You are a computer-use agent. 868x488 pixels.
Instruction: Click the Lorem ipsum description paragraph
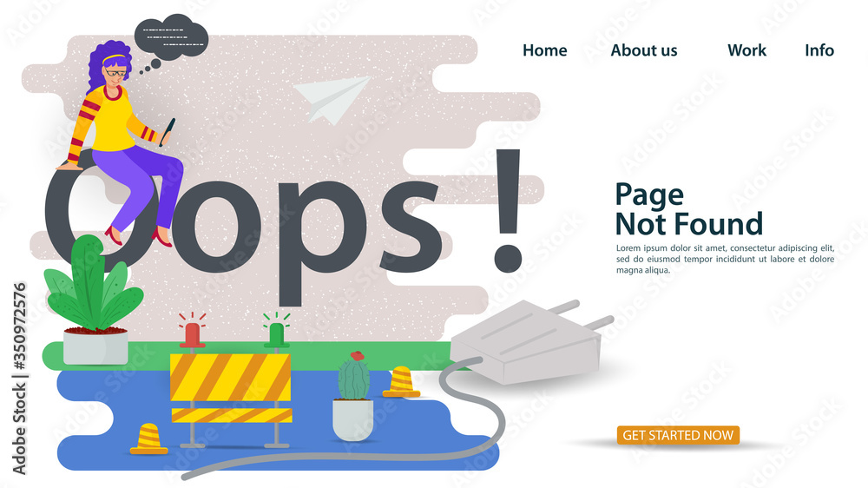pos(725,259)
